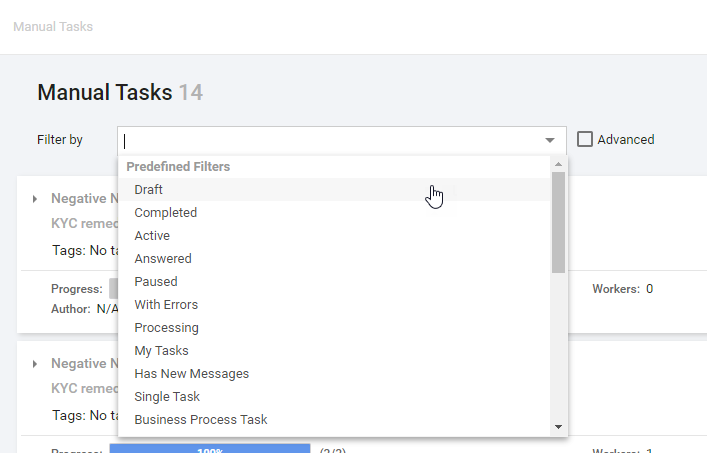The image size is (707, 453).
Task: Collapse the Filter by dropdown arrow
Action: click(x=550, y=140)
